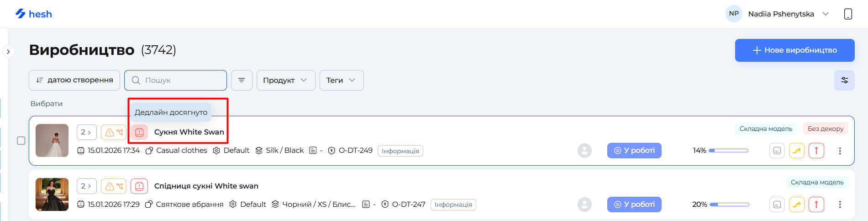Open the mobile device icon in header
This screenshot has height=221, width=868.
(848, 14)
